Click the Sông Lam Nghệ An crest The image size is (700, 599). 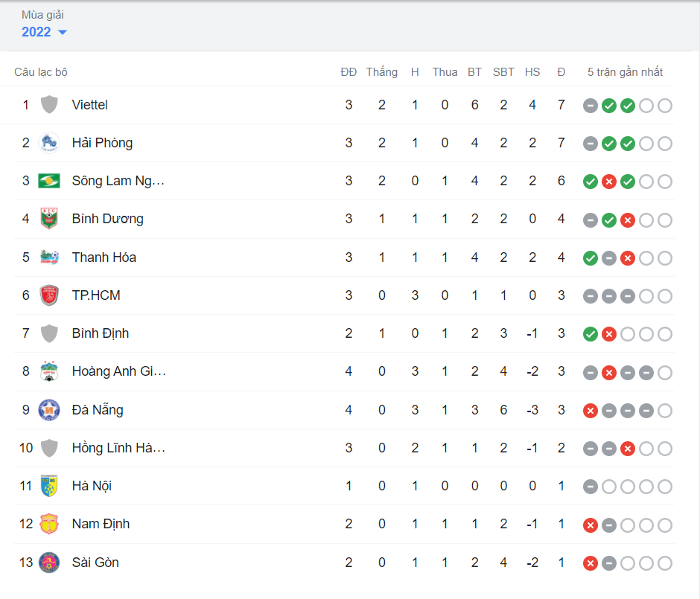[x=49, y=181]
